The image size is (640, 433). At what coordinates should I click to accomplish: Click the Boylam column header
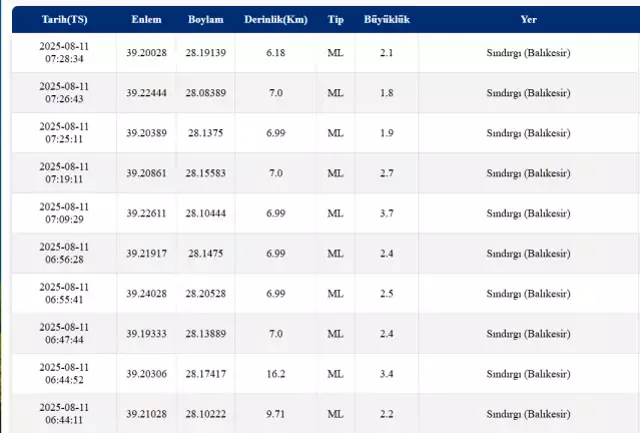(206, 20)
